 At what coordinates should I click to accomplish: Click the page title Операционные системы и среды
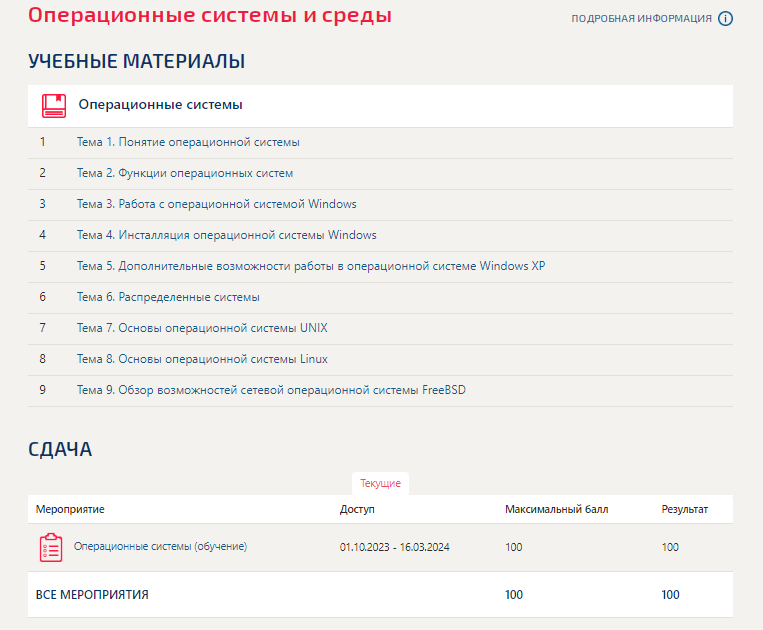(x=210, y=15)
